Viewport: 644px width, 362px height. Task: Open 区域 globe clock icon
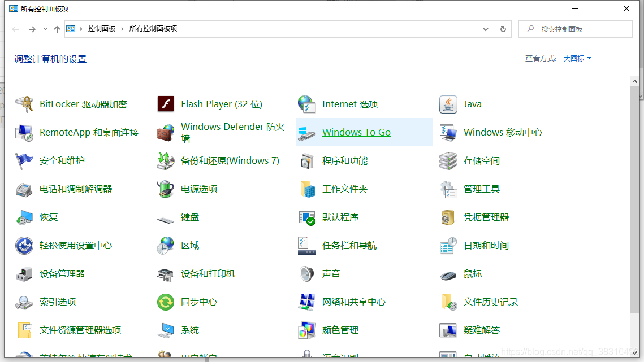(166, 246)
